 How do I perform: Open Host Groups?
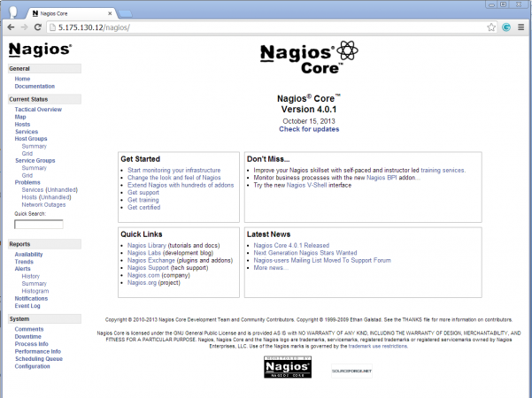(31, 139)
